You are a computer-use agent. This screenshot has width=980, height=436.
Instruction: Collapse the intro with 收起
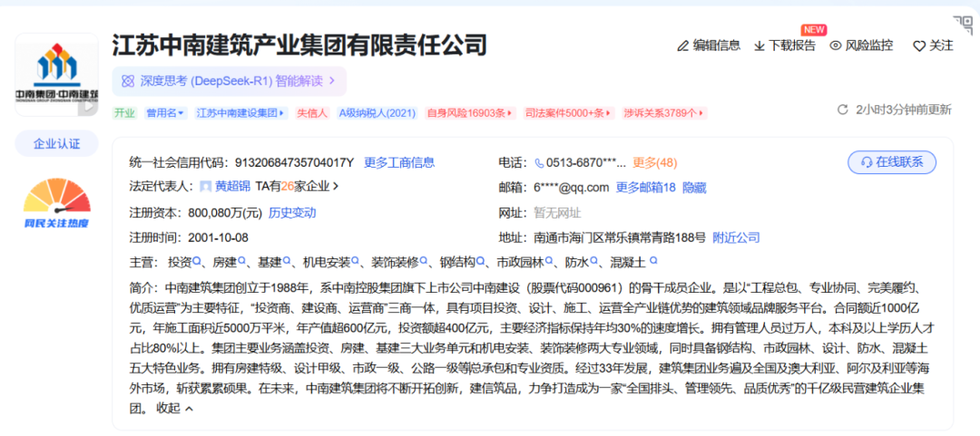(174, 408)
